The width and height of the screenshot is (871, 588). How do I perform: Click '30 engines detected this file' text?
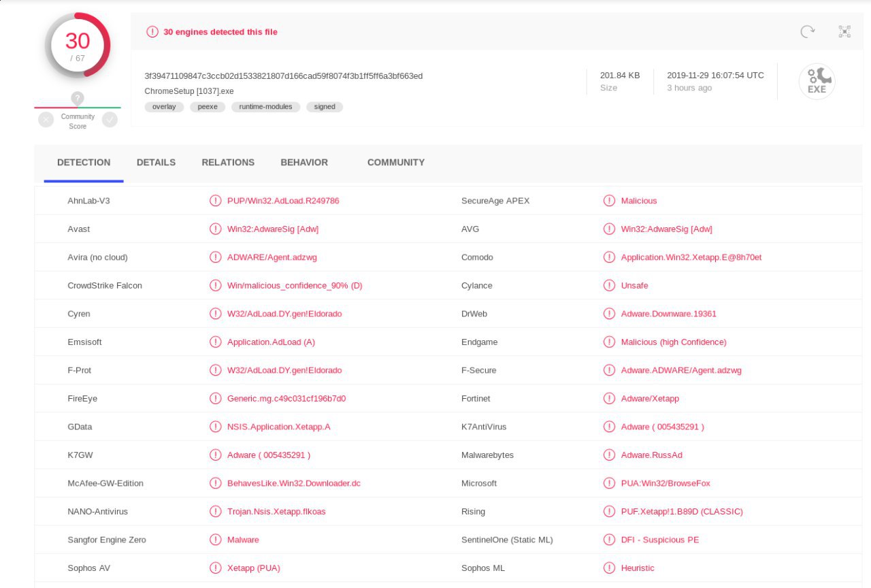pyautogui.click(x=220, y=32)
